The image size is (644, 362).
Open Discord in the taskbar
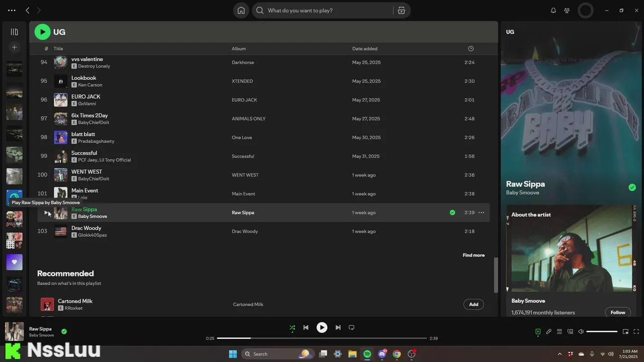(x=382, y=354)
